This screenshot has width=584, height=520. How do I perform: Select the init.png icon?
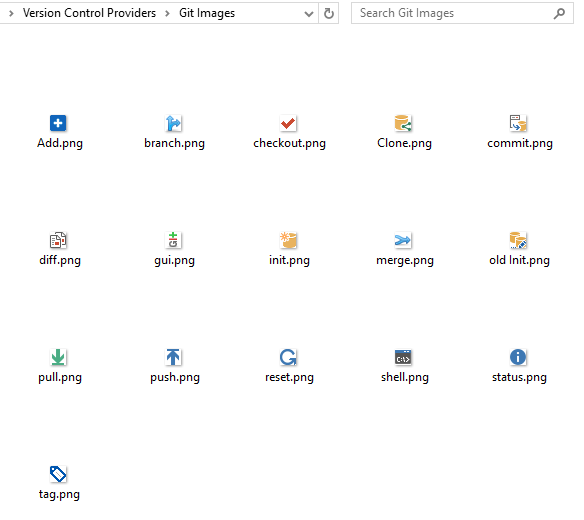pos(288,240)
